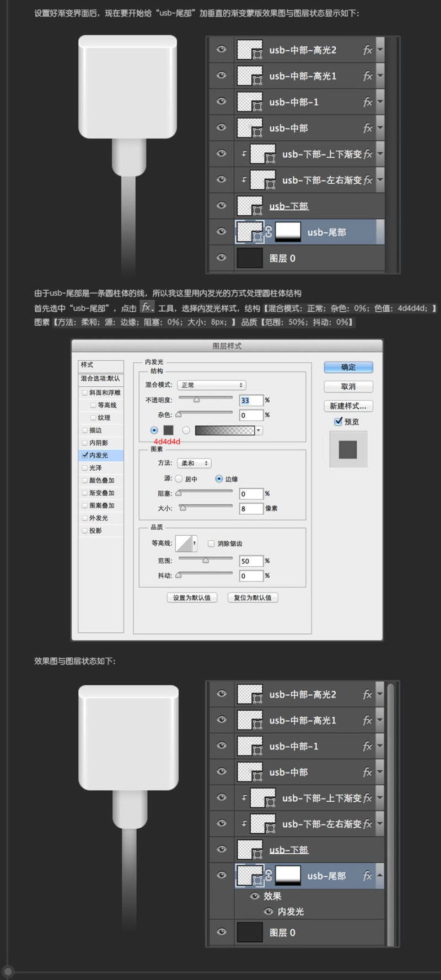Collapse usb-尾部 effects arrow in lower panel
Screen dimensions: 441x980
pos(379,875)
